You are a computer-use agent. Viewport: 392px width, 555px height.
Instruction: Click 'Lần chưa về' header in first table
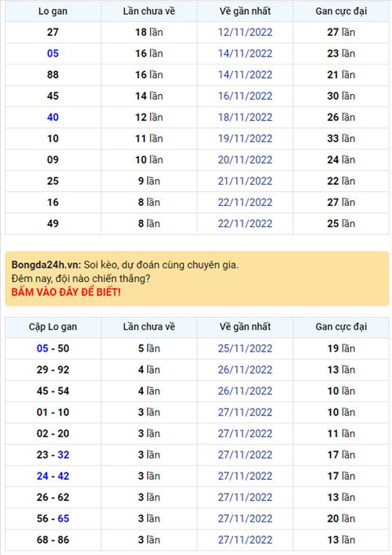click(149, 11)
